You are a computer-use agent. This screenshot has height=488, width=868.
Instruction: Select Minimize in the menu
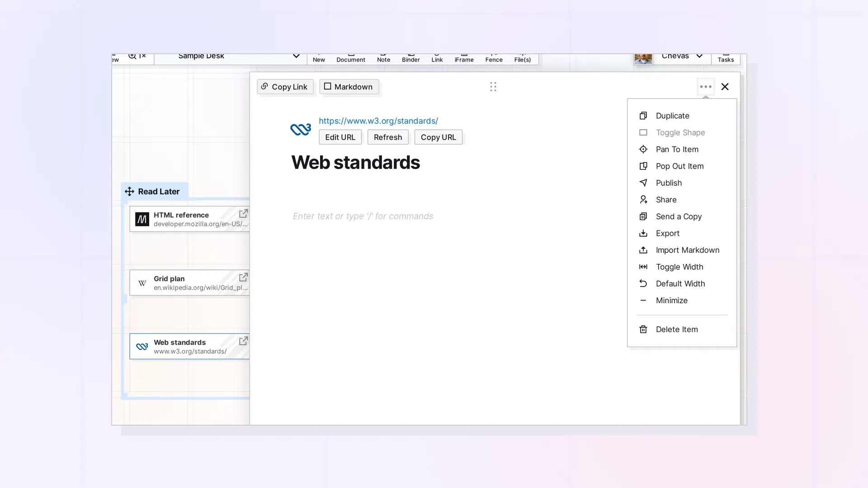[x=682, y=300]
